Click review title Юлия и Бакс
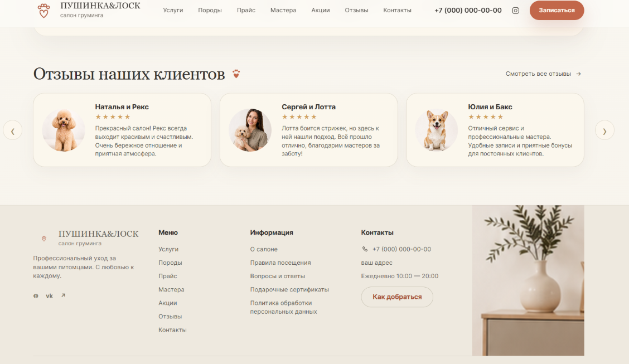Image resolution: width=629 pixels, height=364 pixels. (x=490, y=107)
